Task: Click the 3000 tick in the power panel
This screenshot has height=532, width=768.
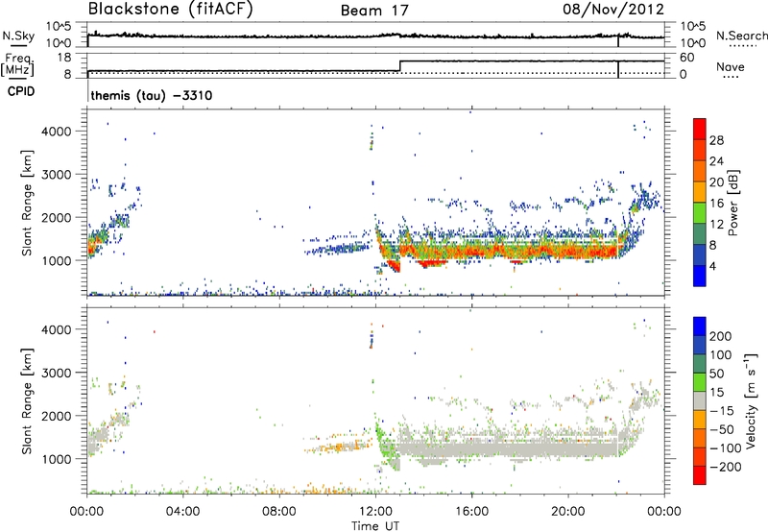Action: 57,175
